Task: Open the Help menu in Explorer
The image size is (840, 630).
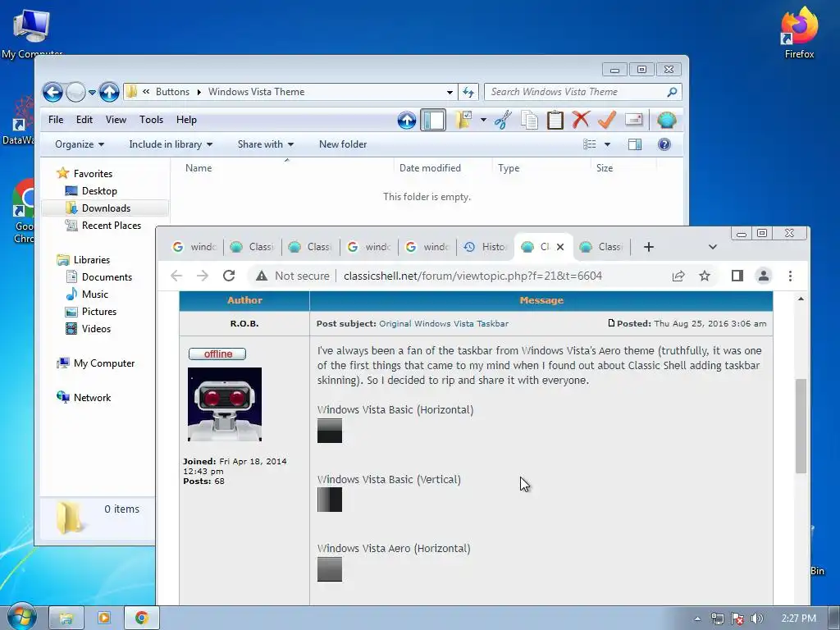Action: point(186,120)
